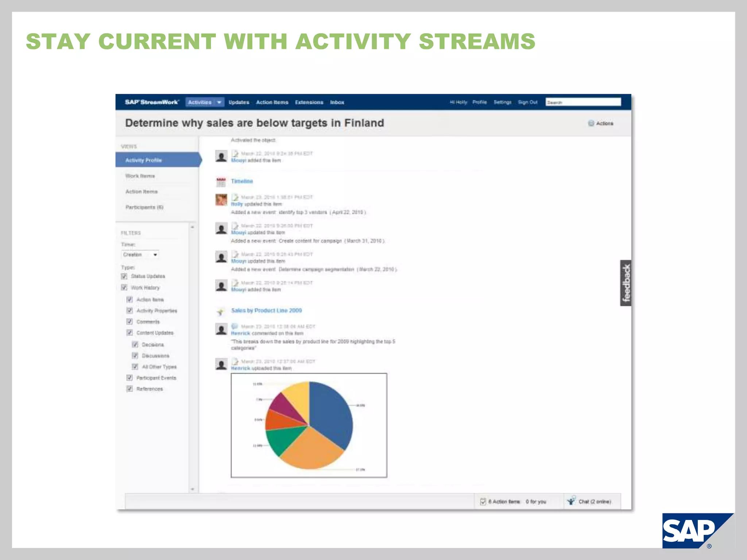Click the SAP logo on the slide

(x=697, y=530)
